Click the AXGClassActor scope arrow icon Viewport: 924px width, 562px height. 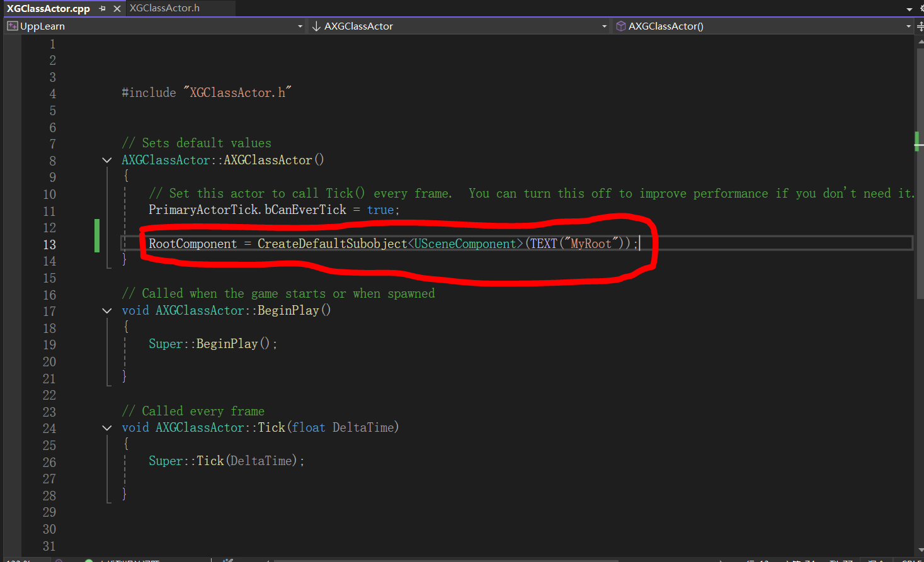316,26
